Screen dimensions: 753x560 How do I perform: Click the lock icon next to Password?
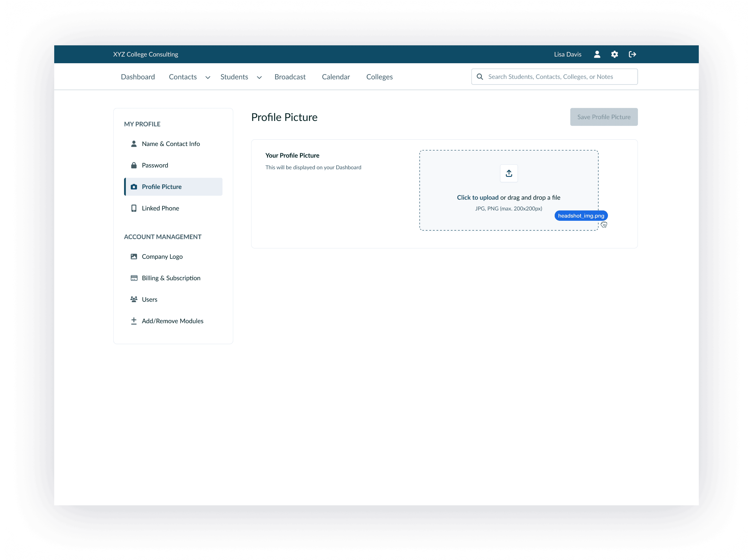[x=134, y=165]
